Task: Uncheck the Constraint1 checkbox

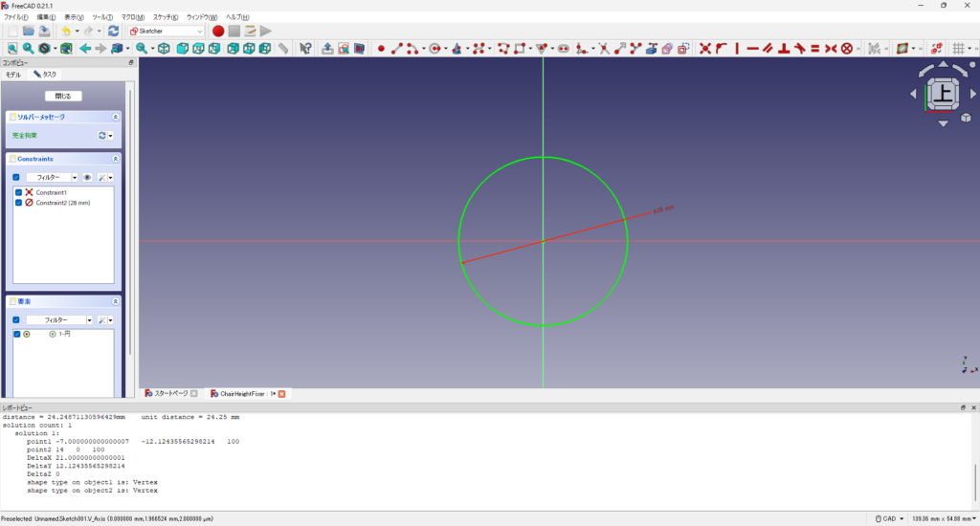Action: (19, 192)
